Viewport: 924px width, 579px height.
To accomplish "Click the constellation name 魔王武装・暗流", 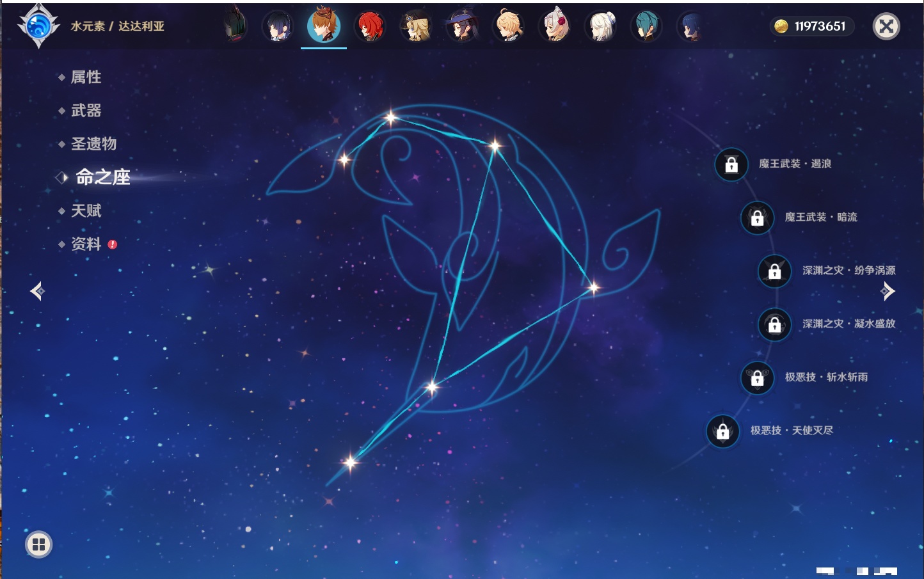I will point(821,217).
